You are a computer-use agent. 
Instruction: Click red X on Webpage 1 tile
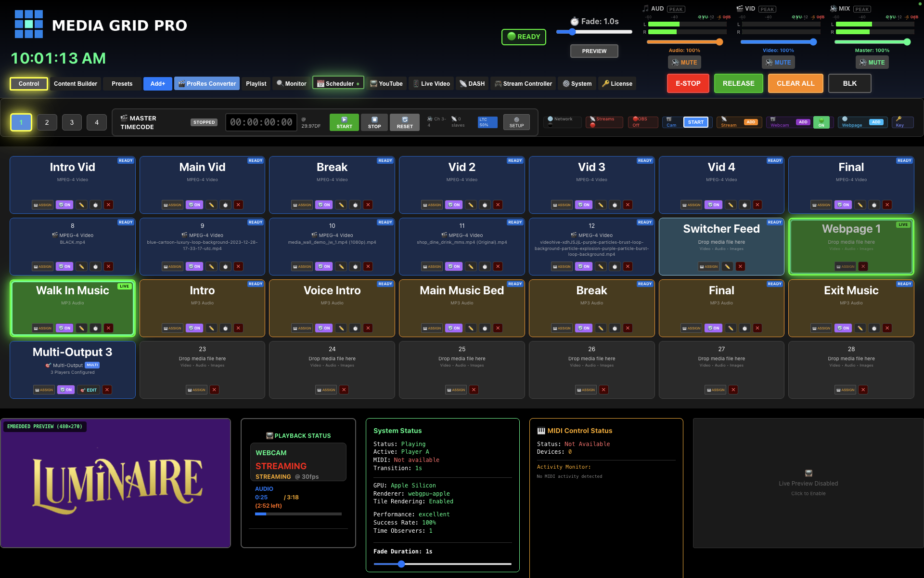(x=863, y=266)
